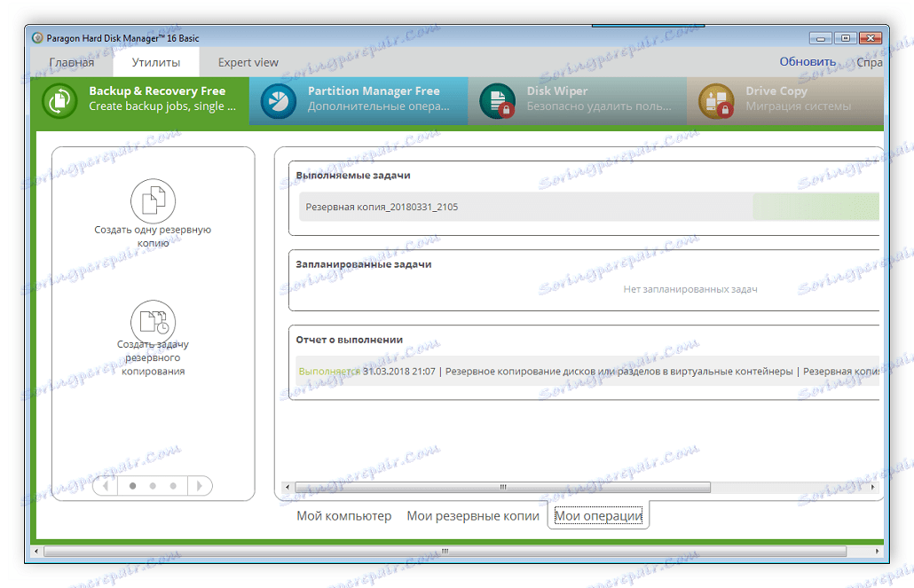Select the second carousel dot
Screen dimensions: 914x588
tap(154, 486)
